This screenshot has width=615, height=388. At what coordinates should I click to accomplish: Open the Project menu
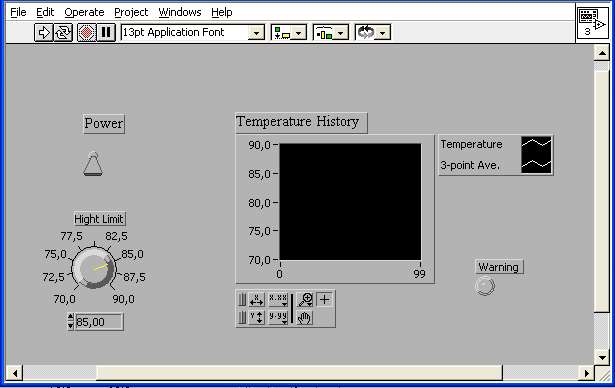click(131, 13)
